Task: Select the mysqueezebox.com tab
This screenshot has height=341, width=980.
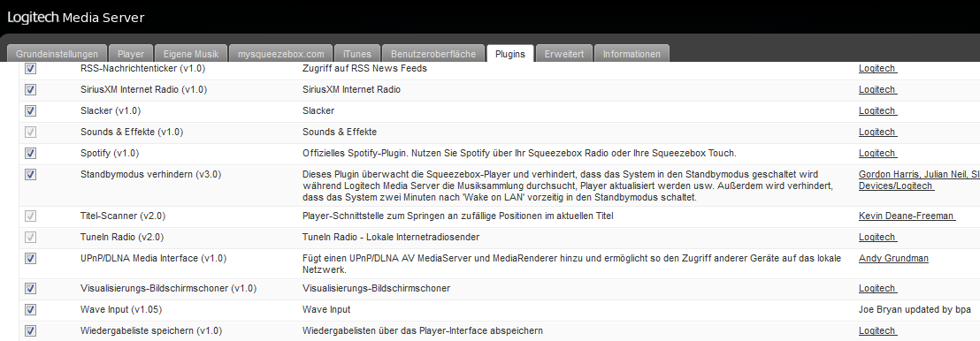Action: [x=281, y=54]
